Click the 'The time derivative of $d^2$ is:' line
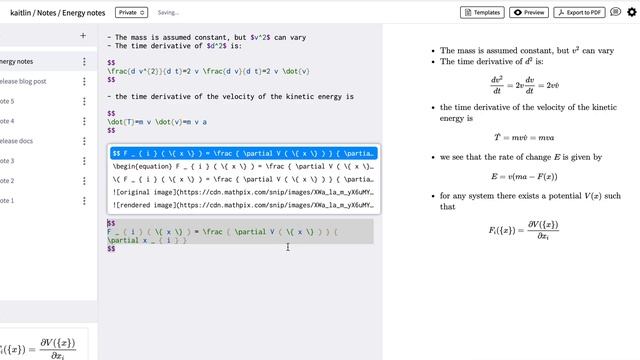This screenshot has height=360, width=640. click(174, 46)
